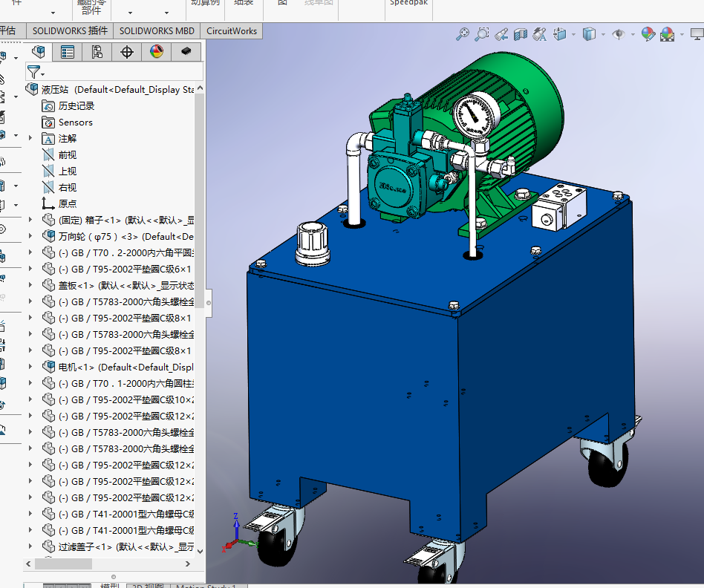Expand the 注解 annotations node

click(x=30, y=138)
